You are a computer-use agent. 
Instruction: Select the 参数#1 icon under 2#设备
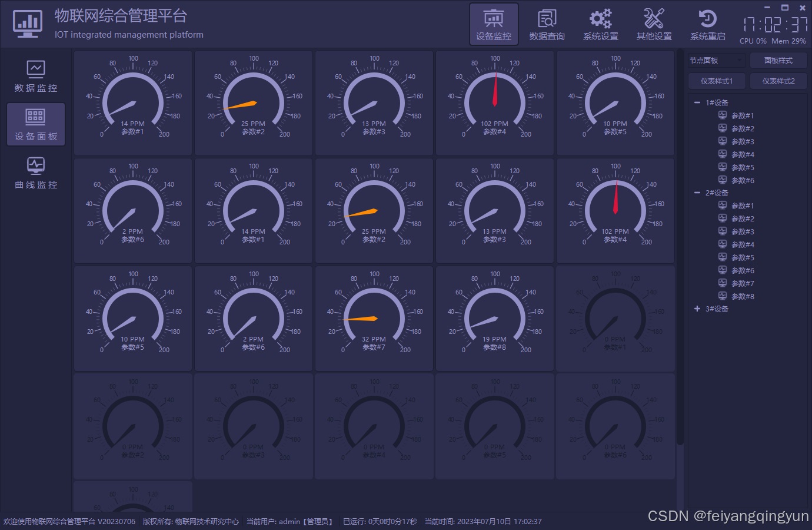click(723, 206)
